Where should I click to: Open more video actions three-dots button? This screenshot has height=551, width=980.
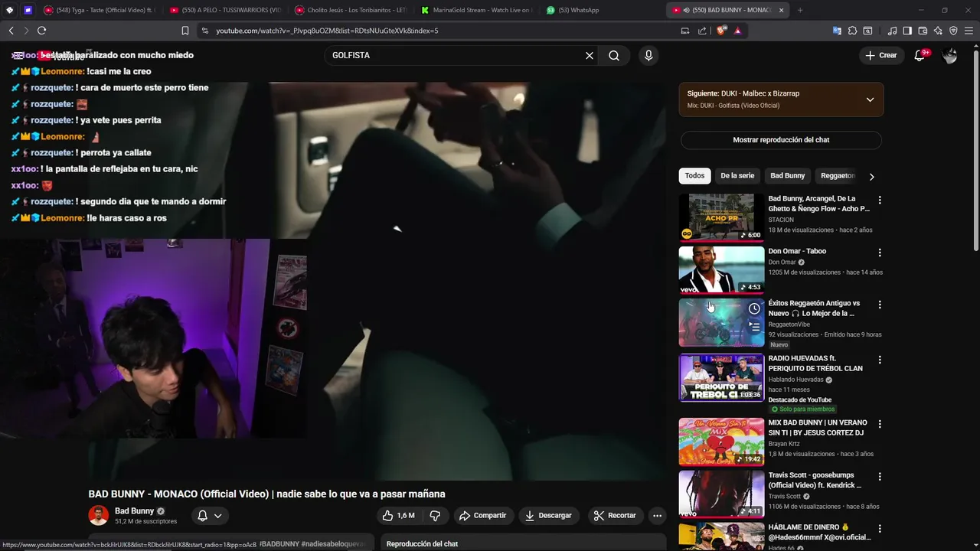click(657, 516)
